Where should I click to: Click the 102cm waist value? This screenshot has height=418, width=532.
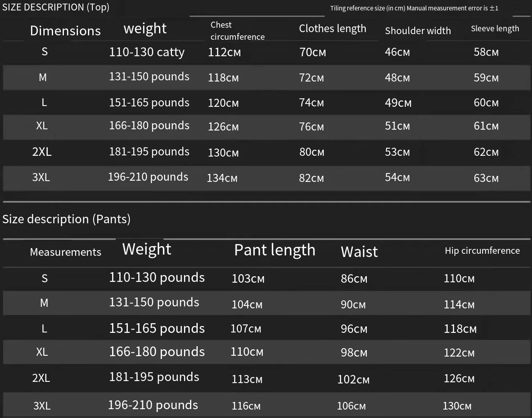pos(353,379)
